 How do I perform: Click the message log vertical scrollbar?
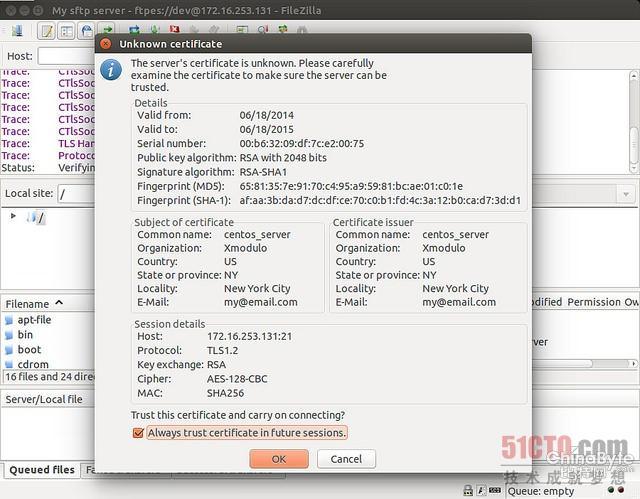click(x=634, y=121)
